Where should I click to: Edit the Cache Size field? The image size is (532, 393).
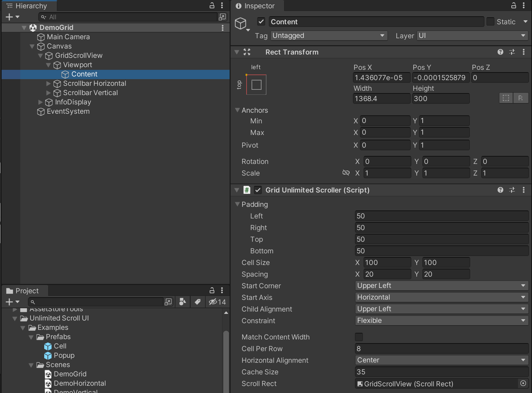pyautogui.click(x=442, y=372)
